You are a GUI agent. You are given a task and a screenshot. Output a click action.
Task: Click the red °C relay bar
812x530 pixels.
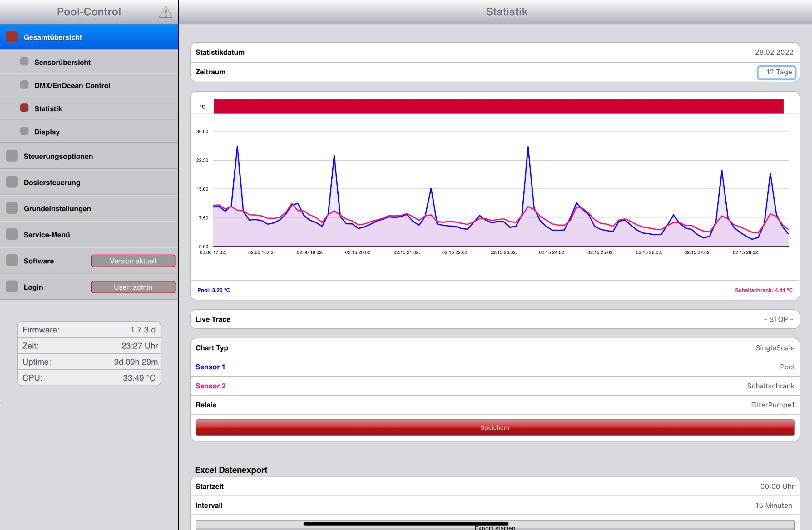tap(498, 107)
